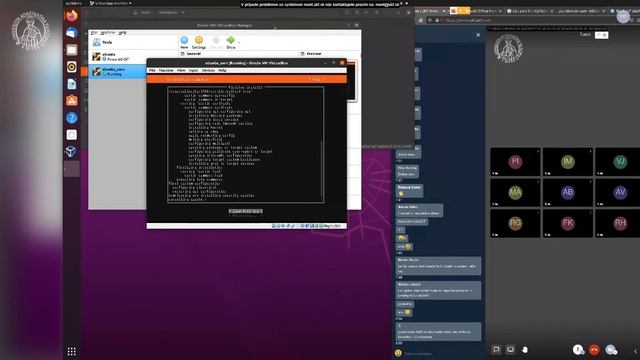Click Help in the orange installer header
Image resolution: width=640 pixels, height=360 pixels.
317,79
